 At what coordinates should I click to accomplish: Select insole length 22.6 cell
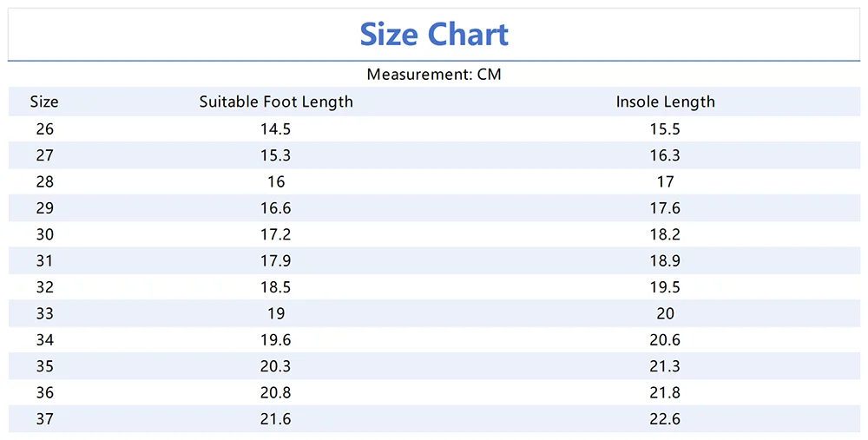(666, 419)
